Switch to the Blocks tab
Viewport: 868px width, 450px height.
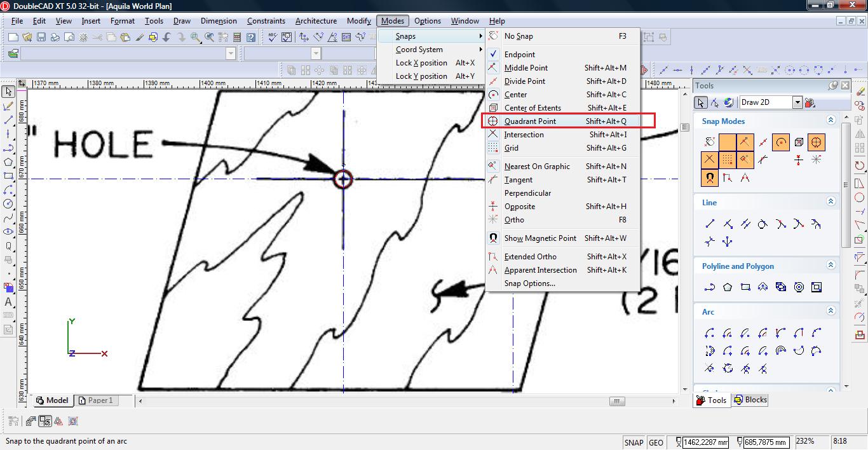[750, 400]
